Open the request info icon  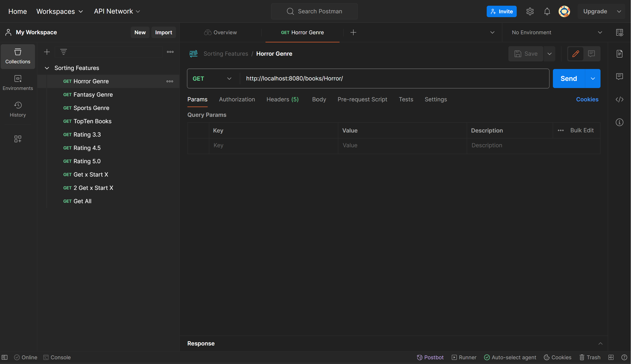(x=620, y=123)
